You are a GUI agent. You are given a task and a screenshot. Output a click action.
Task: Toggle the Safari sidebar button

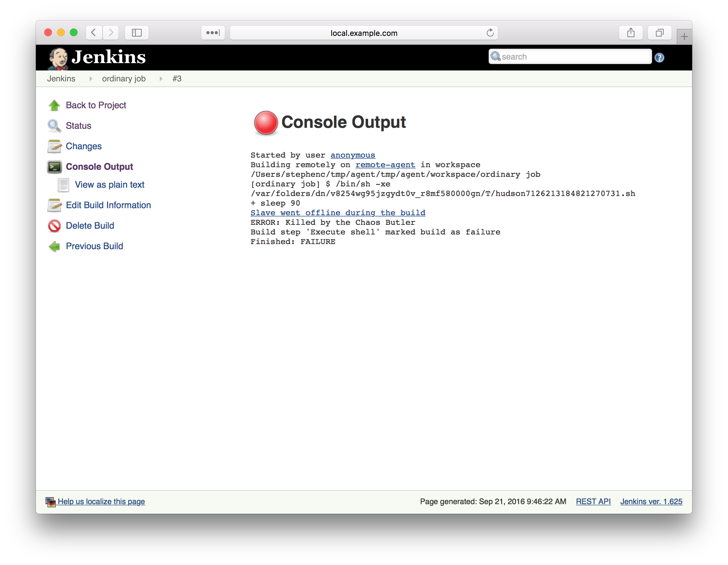pyautogui.click(x=137, y=33)
